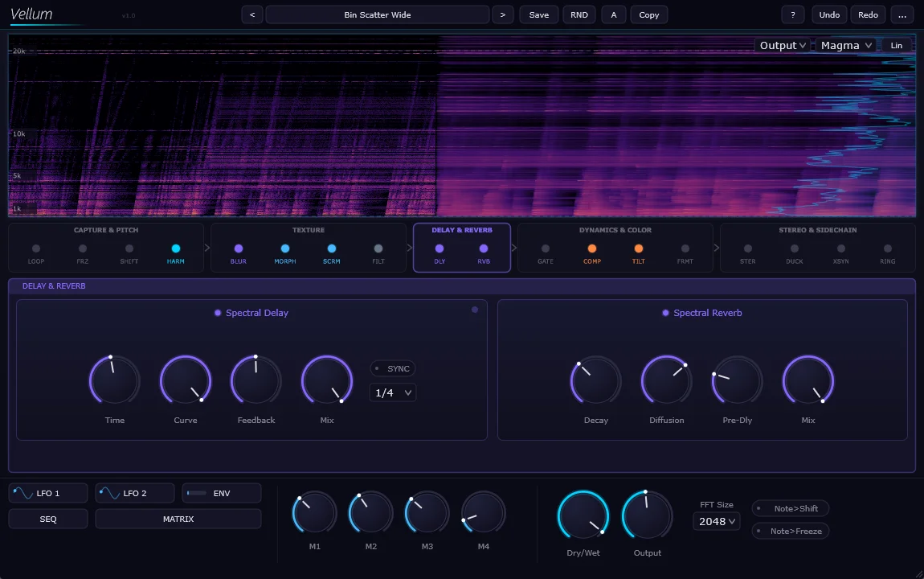
Task: Toggle the RVB reverb module
Action: 484,248
